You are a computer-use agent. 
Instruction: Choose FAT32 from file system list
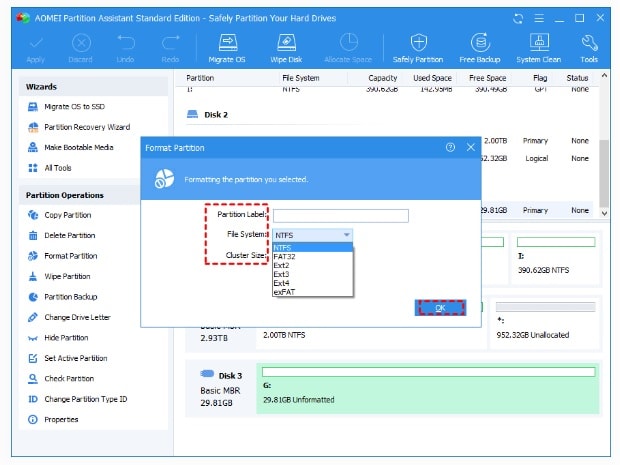(312, 257)
